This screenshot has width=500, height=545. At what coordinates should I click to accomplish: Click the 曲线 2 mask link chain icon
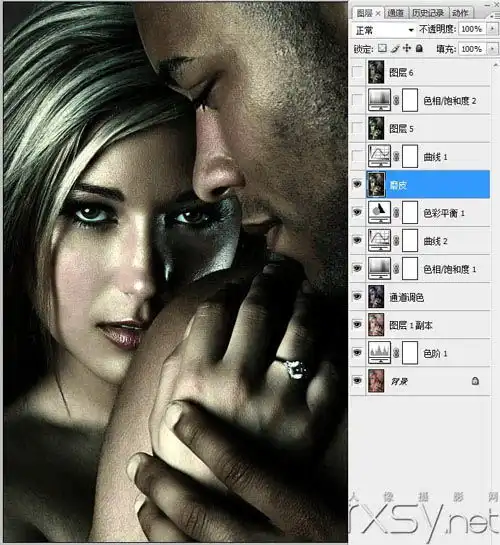coord(396,241)
